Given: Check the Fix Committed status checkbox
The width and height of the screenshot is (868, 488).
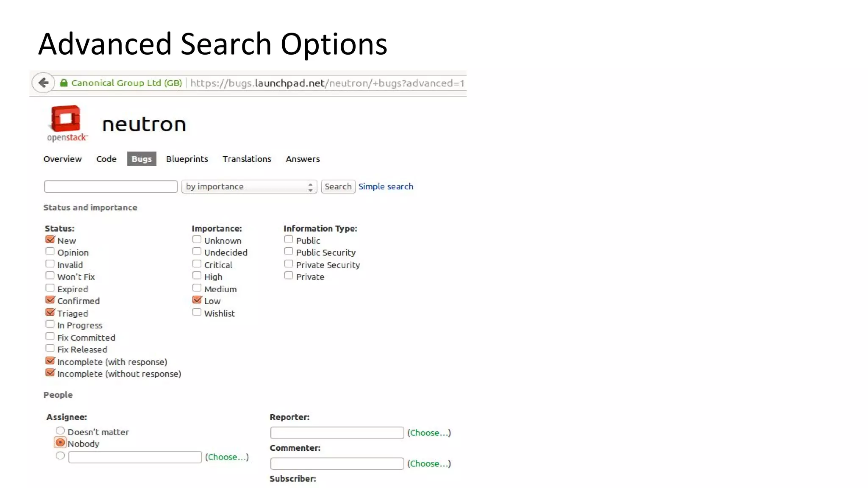Looking at the screenshot, I should tap(50, 336).
